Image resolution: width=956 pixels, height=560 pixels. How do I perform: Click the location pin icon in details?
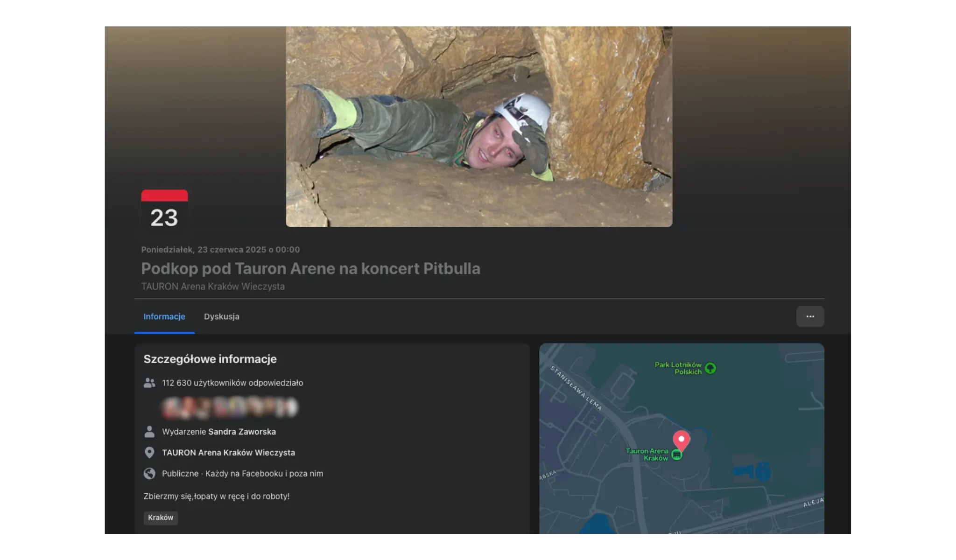[x=149, y=453]
